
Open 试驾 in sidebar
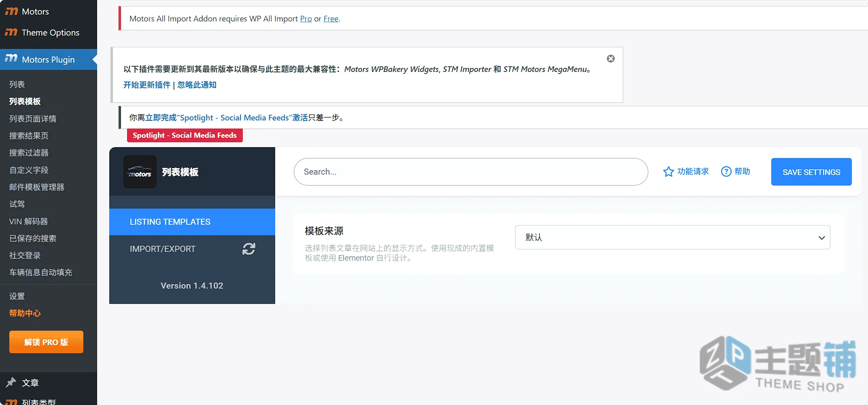pos(17,204)
